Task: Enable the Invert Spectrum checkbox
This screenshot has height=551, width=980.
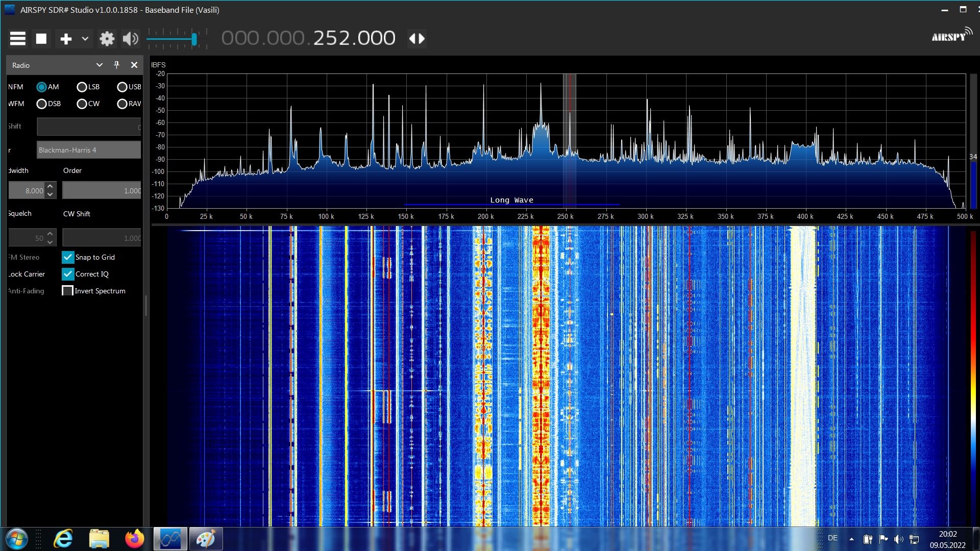Action: [x=67, y=291]
